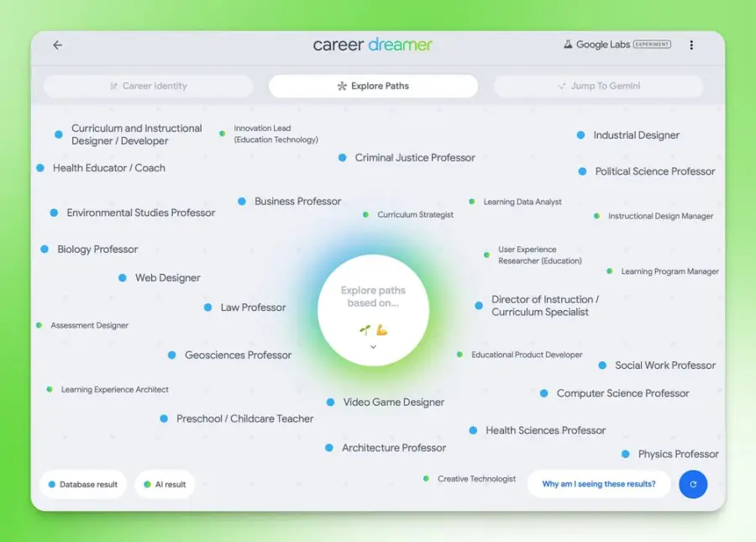This screenshot has height=542, width=756.
Task: Choose Assessment Designer
Action: pos(82,325)
